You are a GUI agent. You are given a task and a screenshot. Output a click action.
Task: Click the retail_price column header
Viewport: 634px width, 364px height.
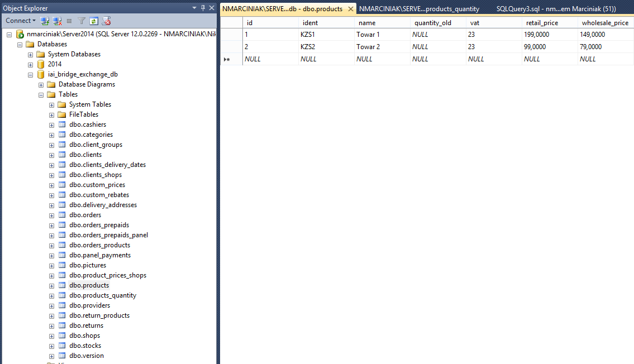(x=542, y=23)
